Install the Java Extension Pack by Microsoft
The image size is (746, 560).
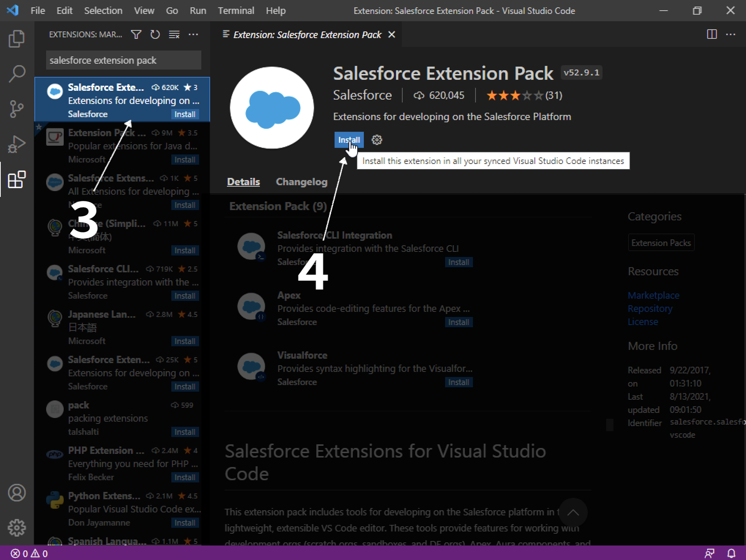185,160
